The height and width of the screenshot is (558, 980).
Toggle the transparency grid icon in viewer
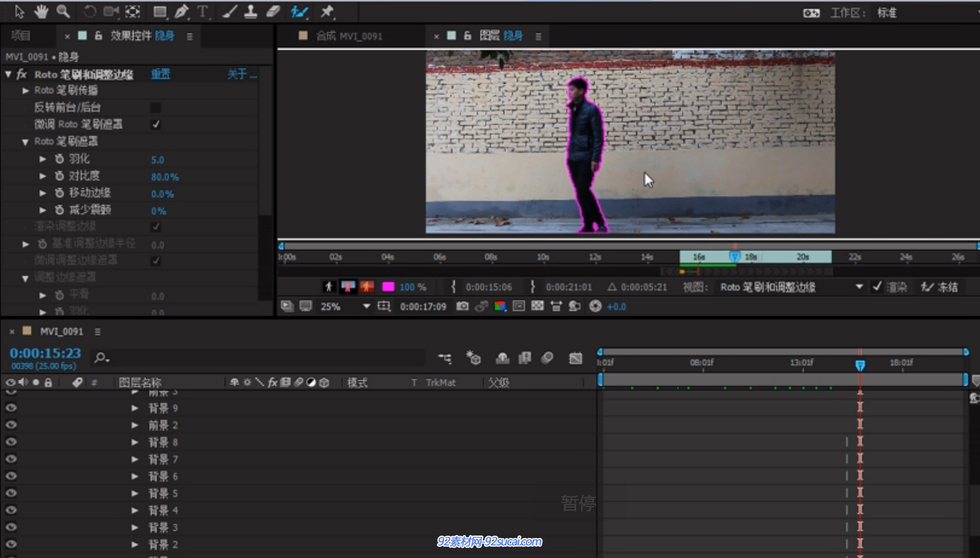538,306
